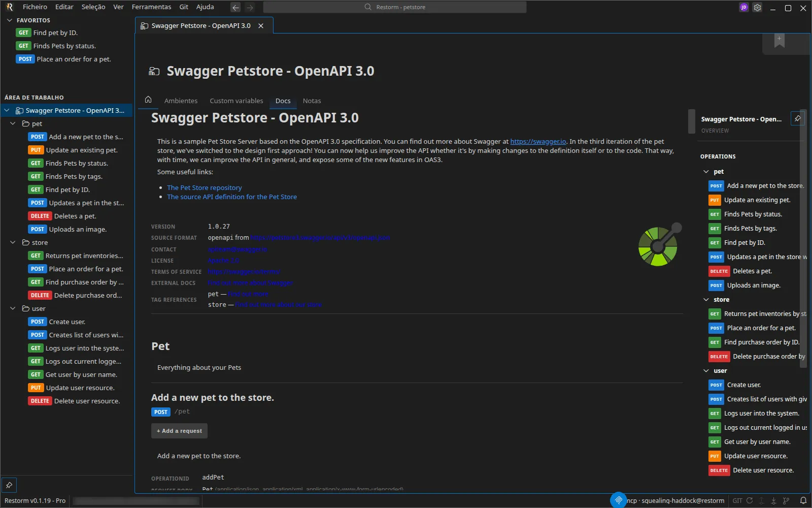Collapse store group in the Operations outline

point(706,300)
